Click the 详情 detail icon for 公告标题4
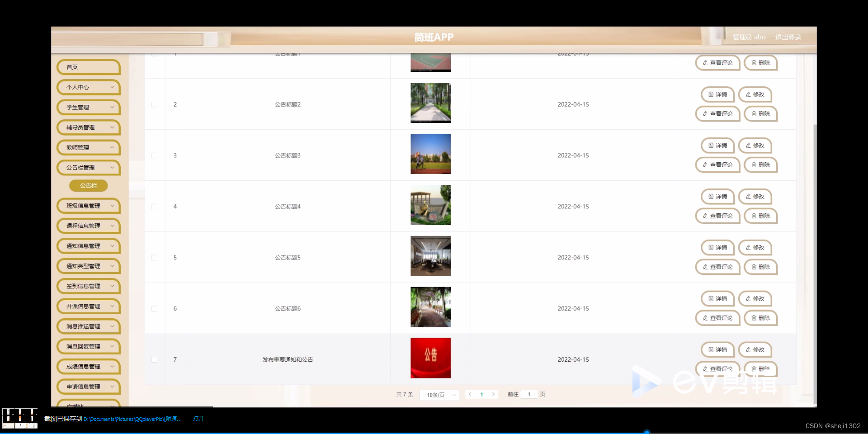 (710, 197)
